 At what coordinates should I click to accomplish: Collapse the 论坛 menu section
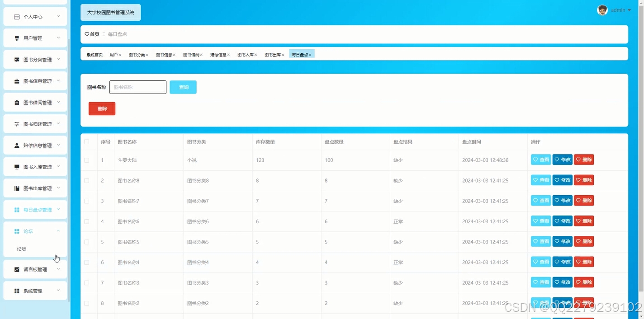click(58, 231)
